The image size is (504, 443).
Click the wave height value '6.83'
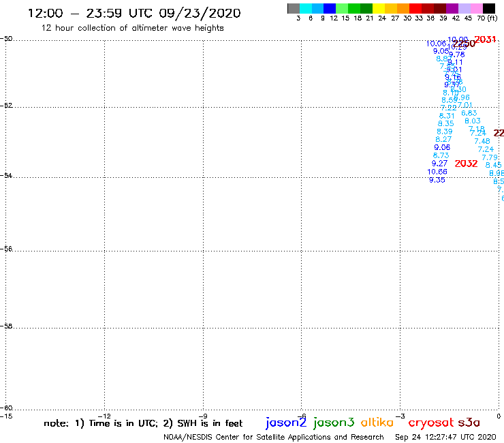coord(469,113)
